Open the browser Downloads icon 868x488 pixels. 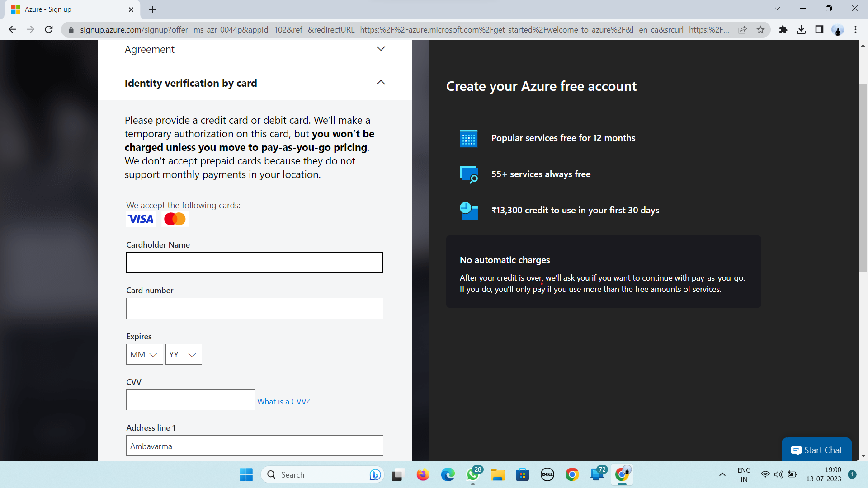pyautogui.click(x=802, y=29)
